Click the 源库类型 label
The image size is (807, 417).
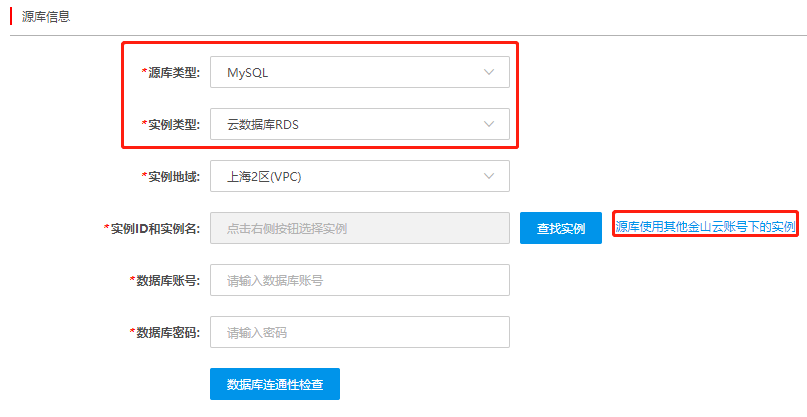coord(171,73)
